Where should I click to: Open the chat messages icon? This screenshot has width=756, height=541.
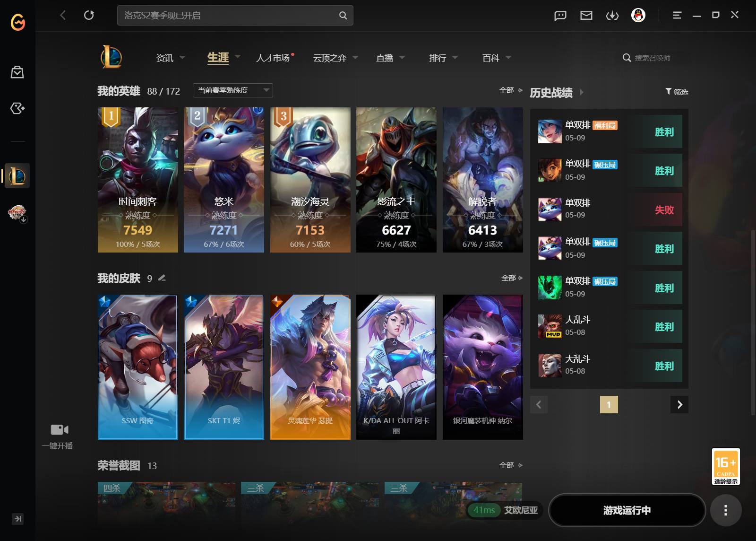560,16
